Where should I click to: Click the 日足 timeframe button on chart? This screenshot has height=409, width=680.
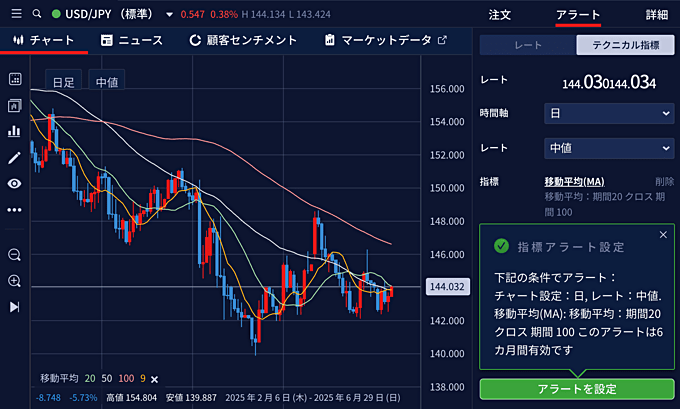(x=63, y=82)
